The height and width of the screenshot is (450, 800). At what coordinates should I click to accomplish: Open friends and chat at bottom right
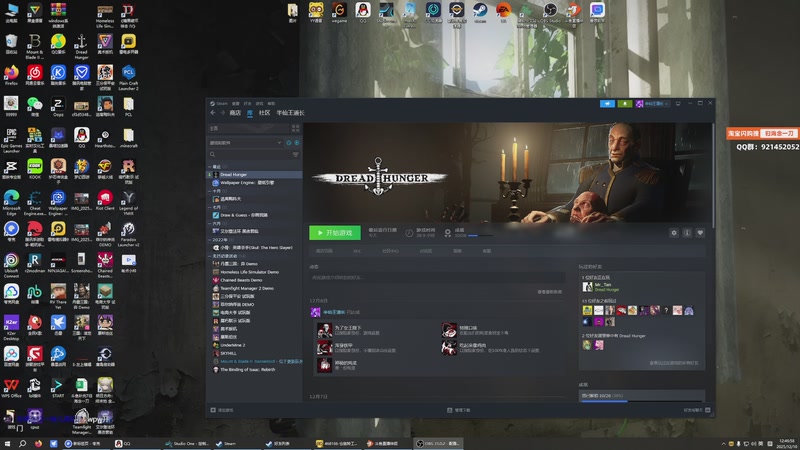pos(697,410)
